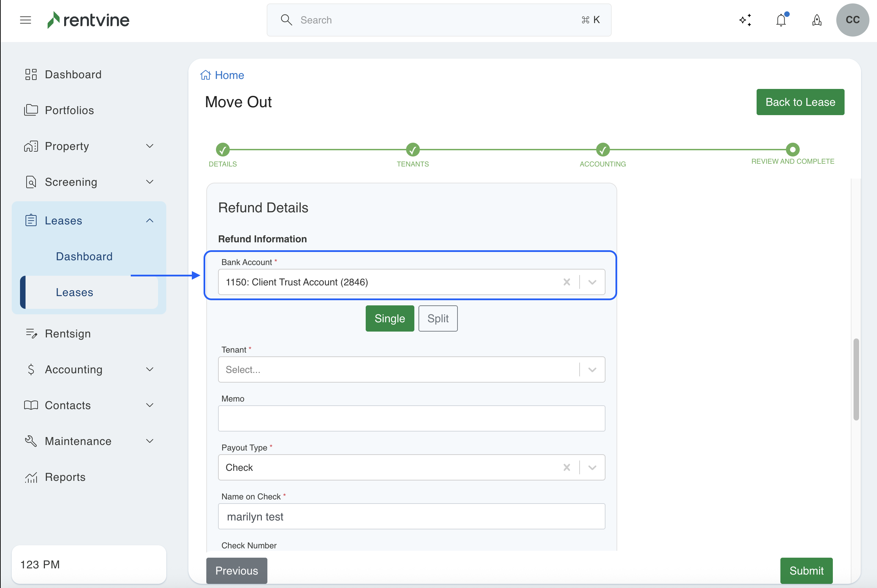The image size is (877, 588).
Task: Expand the Bank Account dropdown arrow
Action: click(592, 282)
